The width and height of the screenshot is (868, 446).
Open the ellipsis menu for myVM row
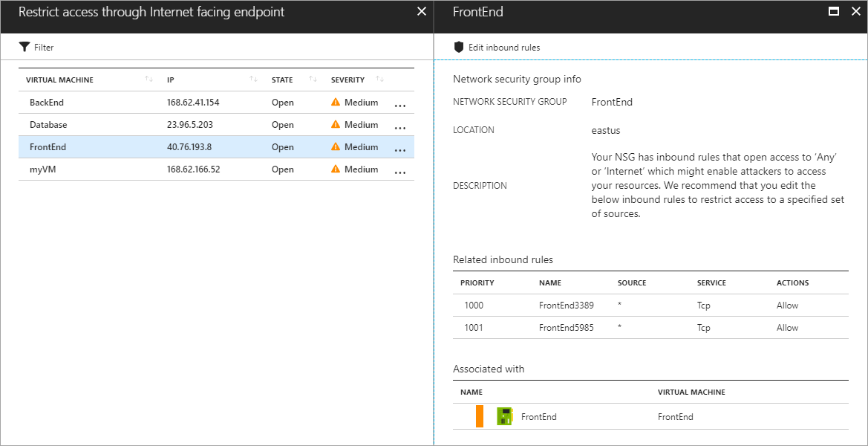(399, 172)
